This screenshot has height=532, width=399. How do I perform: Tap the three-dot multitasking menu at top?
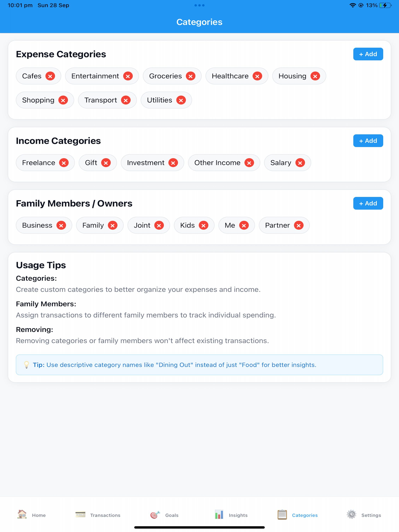[x=199, y=5]
